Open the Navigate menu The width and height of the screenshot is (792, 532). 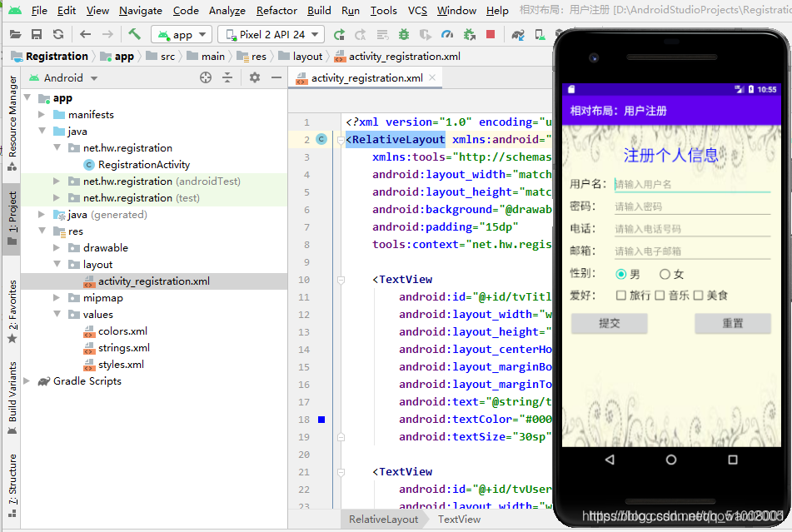[141, 11]
